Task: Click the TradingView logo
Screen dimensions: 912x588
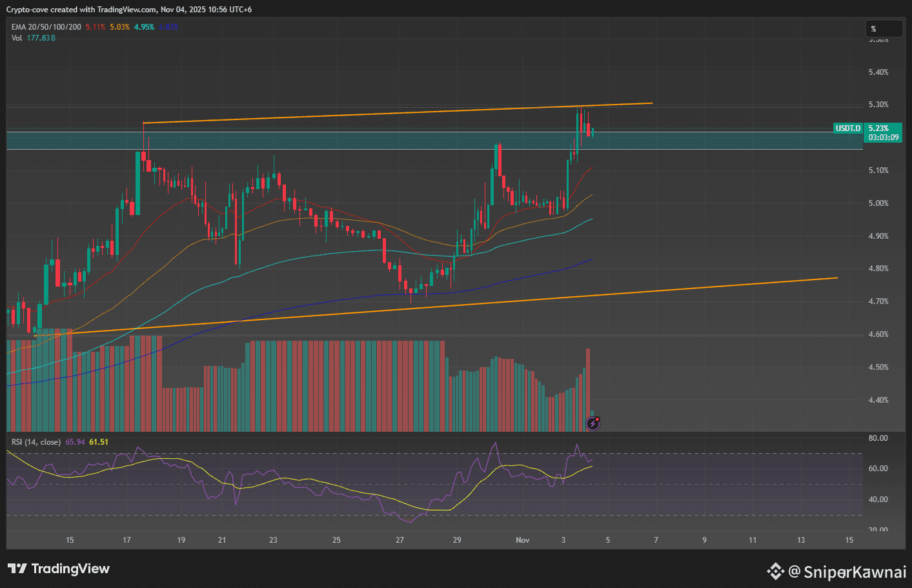Action: pos(59,569)
